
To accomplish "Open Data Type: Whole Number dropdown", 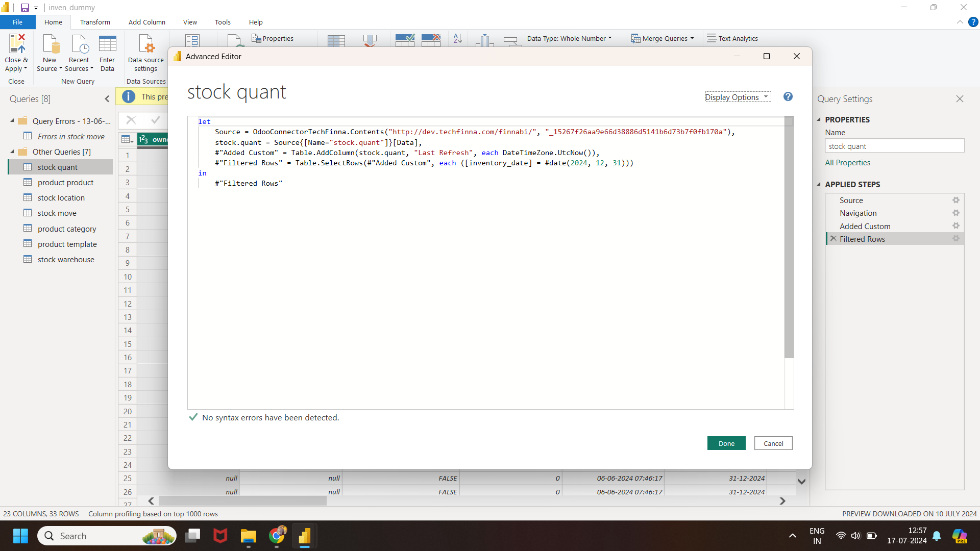I will click(x=569, y=38).
